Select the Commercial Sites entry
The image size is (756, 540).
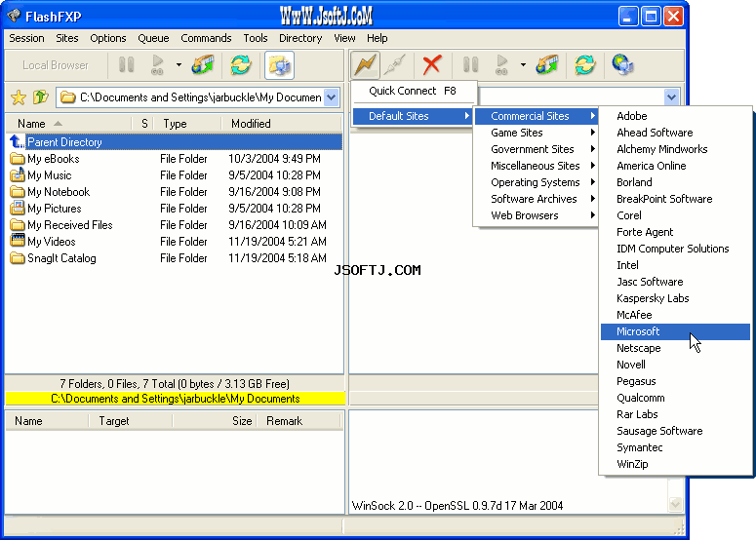tap(536, 116)
